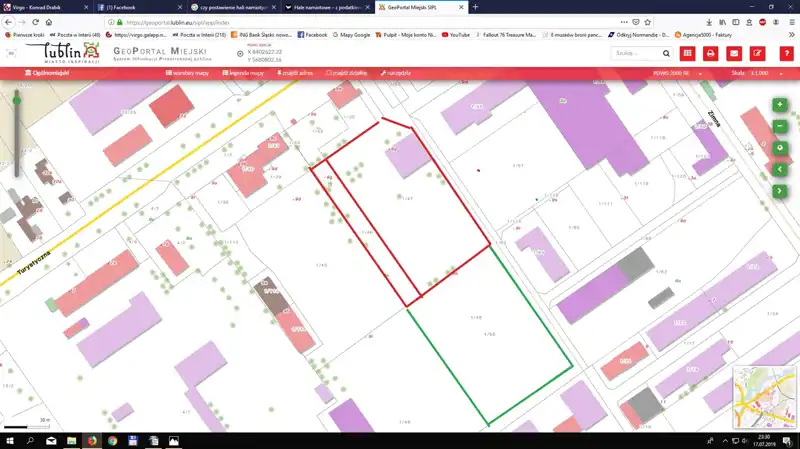Bookmark this page with star icon

point(647,22)
